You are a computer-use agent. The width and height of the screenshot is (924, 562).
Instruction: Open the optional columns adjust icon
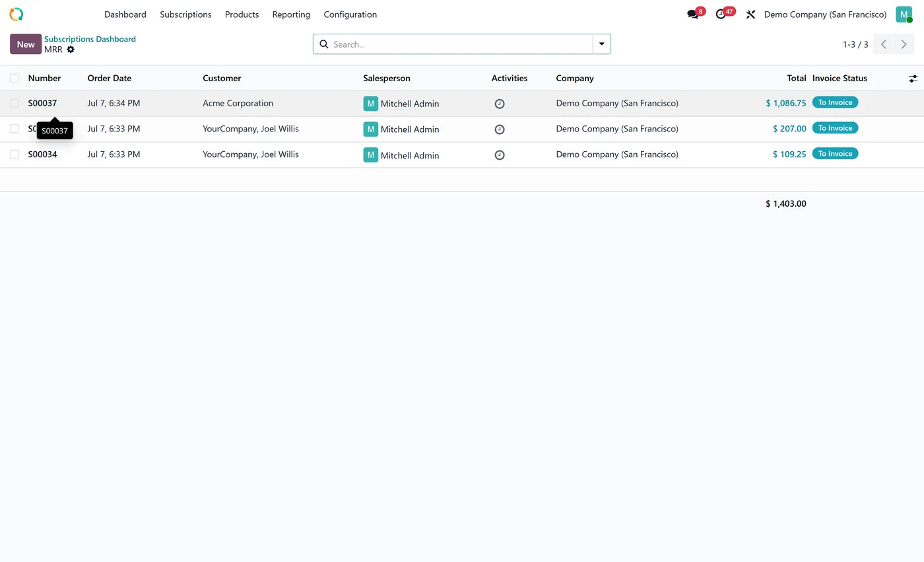(x=913, y=79)
